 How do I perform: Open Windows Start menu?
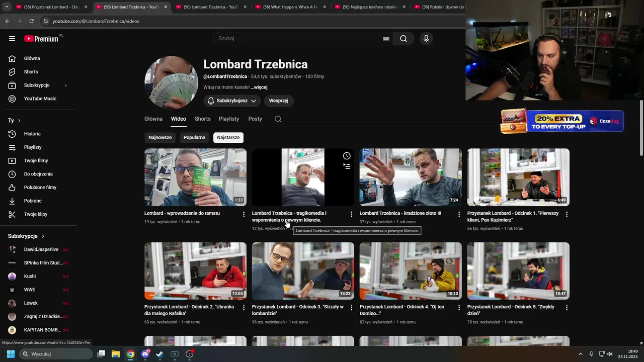tap(11, 354)
